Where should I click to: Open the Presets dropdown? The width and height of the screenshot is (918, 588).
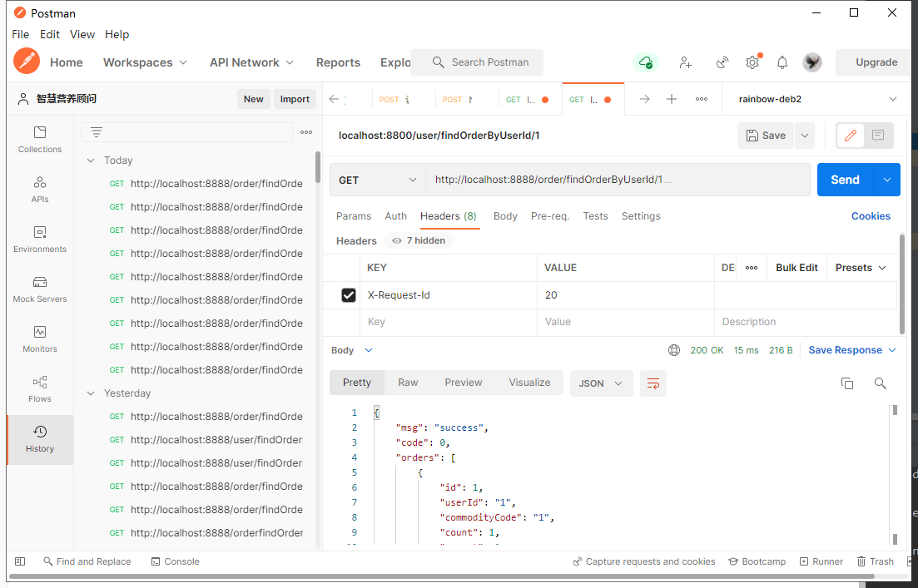[x=861, y=267]
